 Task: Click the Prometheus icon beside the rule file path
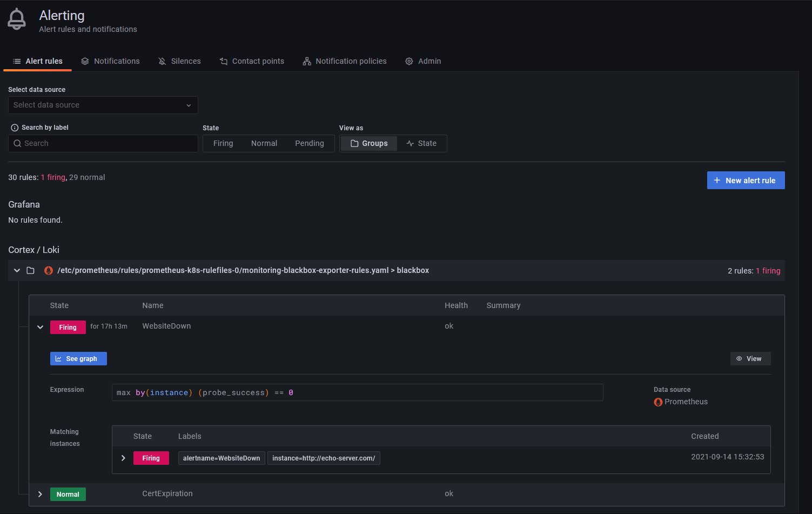click(x=49, y=270)
